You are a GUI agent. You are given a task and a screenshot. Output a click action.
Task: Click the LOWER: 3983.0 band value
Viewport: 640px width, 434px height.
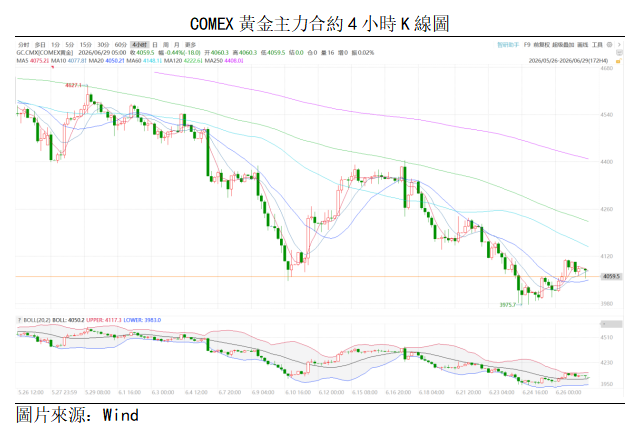pos(142,320)
